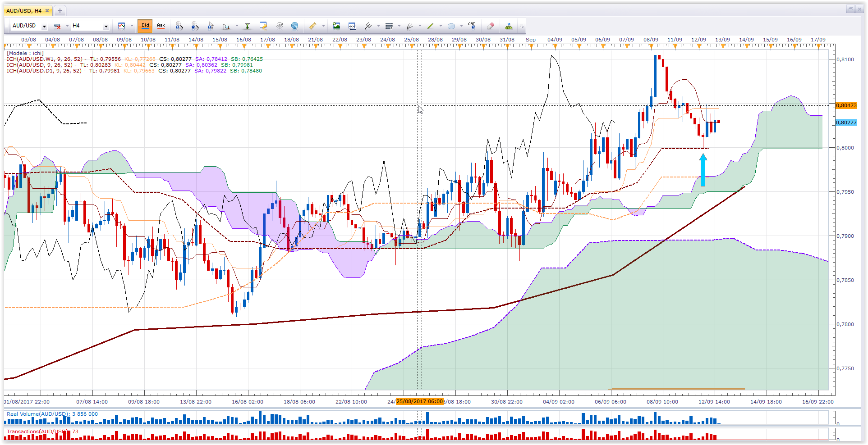Click the vertical zoom magnifier icon

(x=226, y=26)
